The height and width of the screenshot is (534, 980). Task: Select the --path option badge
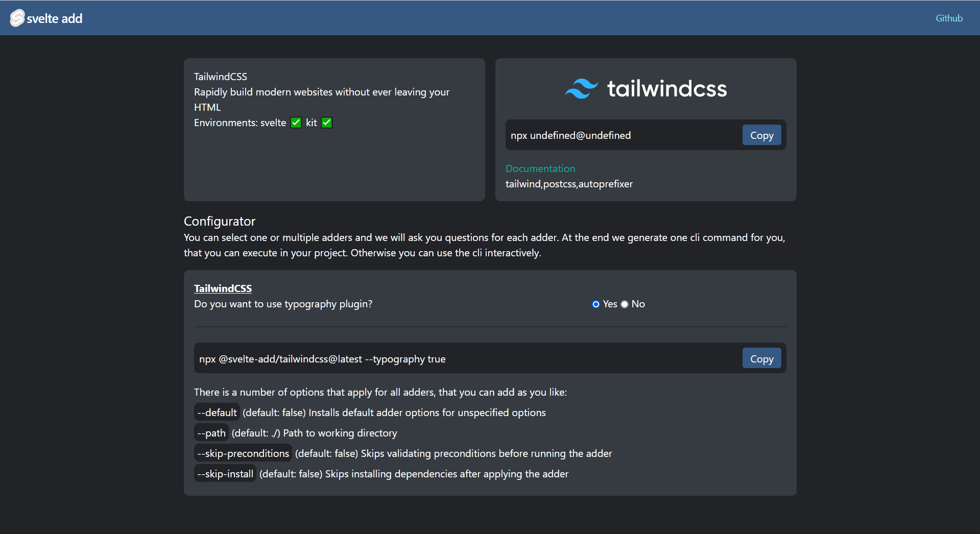pyautogui.click(x=211, y=432)
